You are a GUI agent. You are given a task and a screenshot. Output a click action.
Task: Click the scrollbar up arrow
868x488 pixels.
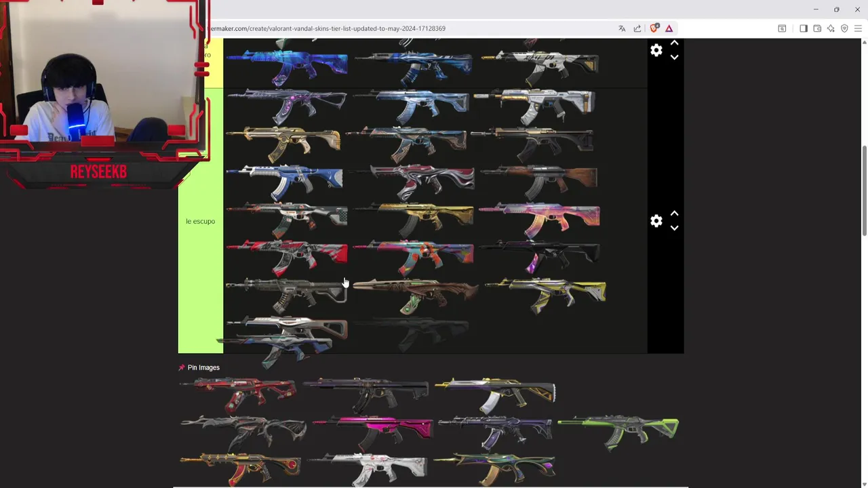coord(864,42)
